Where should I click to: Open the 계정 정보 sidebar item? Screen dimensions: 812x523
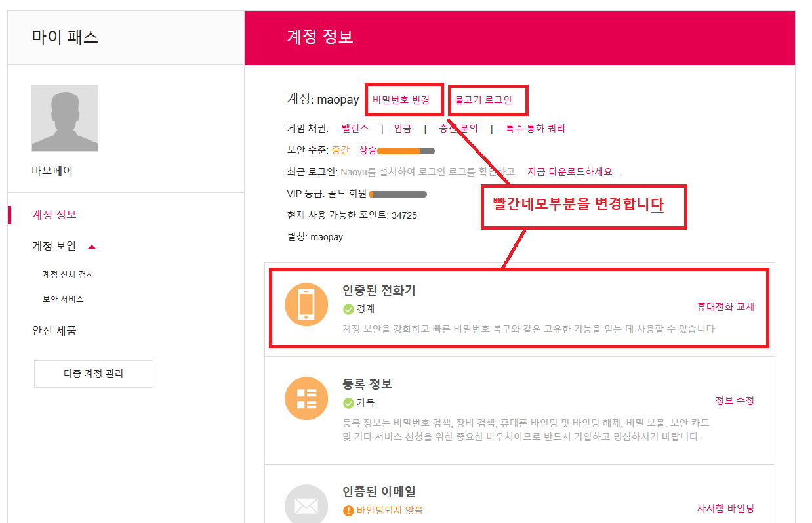pos(54,215)
